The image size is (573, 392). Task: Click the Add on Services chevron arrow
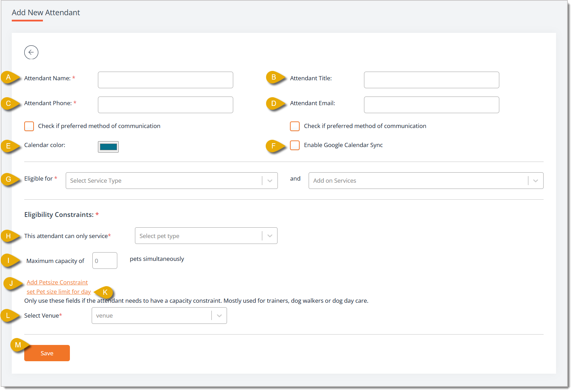point(536,181)
